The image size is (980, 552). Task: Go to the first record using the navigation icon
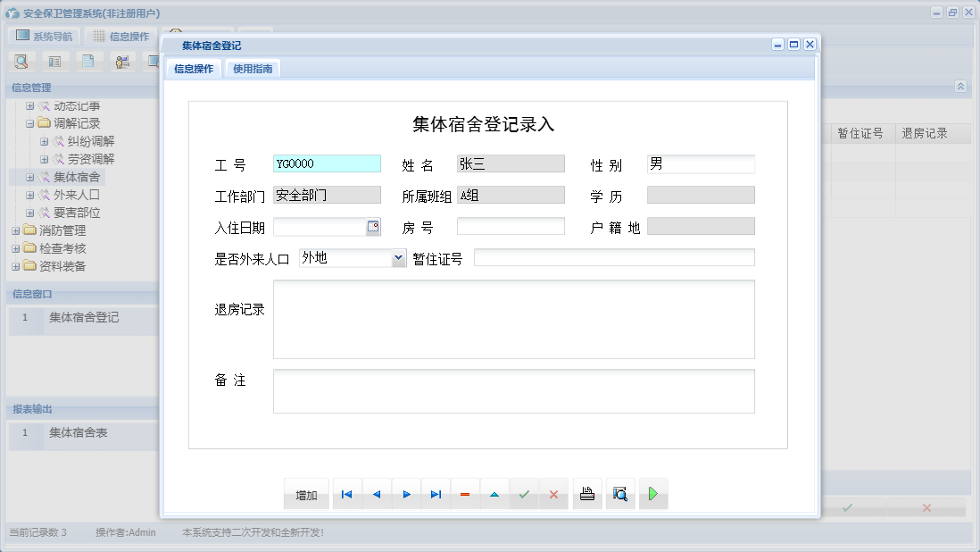pyautogui.click(x=346, y=492)
